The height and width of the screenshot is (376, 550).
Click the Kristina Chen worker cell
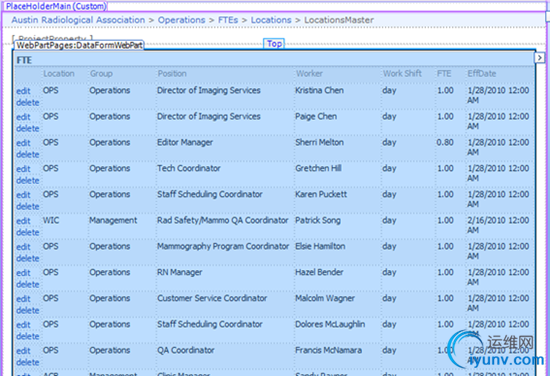[x=319, y=90]
